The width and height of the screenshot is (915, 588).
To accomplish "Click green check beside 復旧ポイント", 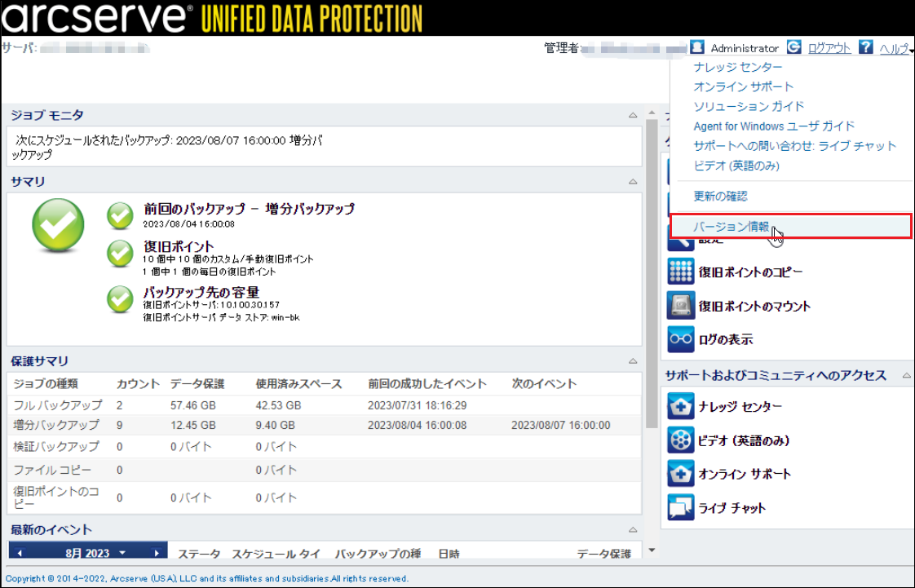I will click(120, 254).
